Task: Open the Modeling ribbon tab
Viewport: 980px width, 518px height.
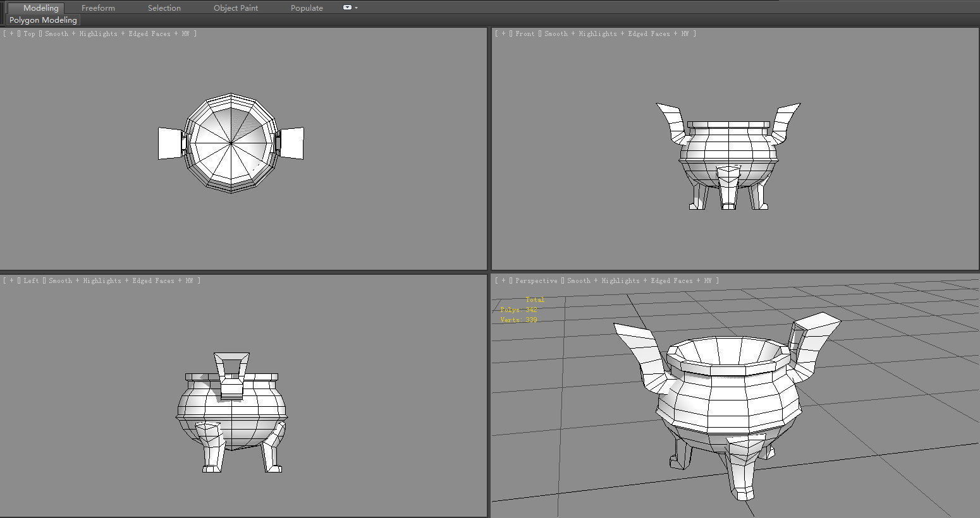Action: [x=41, y=8]
